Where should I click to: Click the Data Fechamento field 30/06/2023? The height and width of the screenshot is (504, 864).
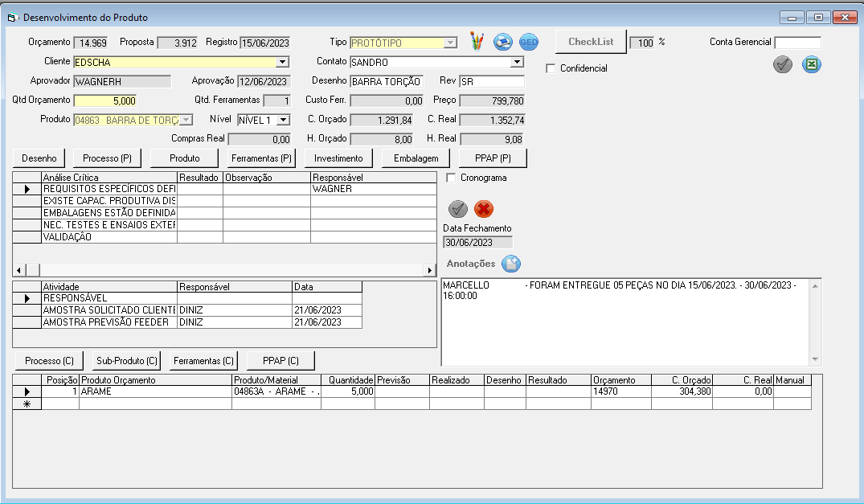click(477, 243)
